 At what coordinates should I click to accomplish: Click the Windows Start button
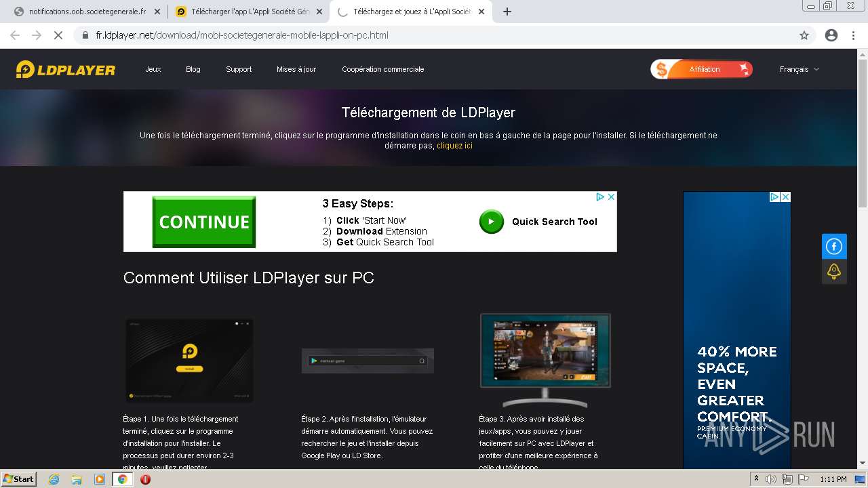pyautogui.click(x=18, y=479)
